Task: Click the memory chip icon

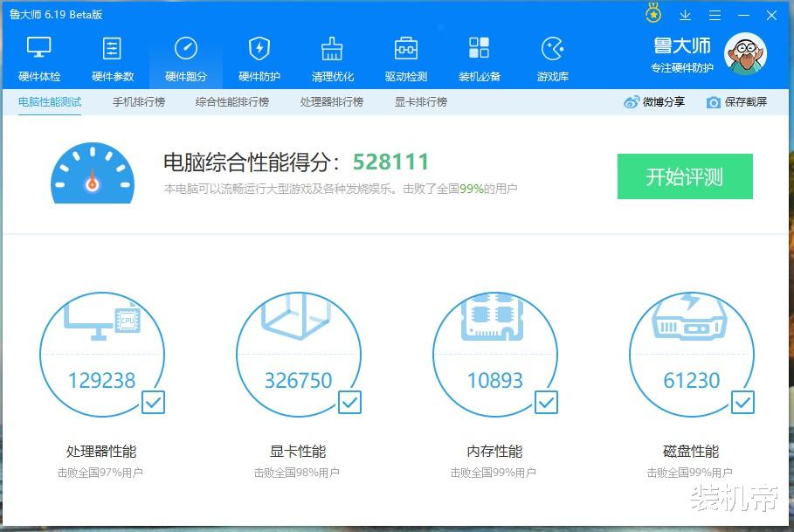Action: (492, 316)
